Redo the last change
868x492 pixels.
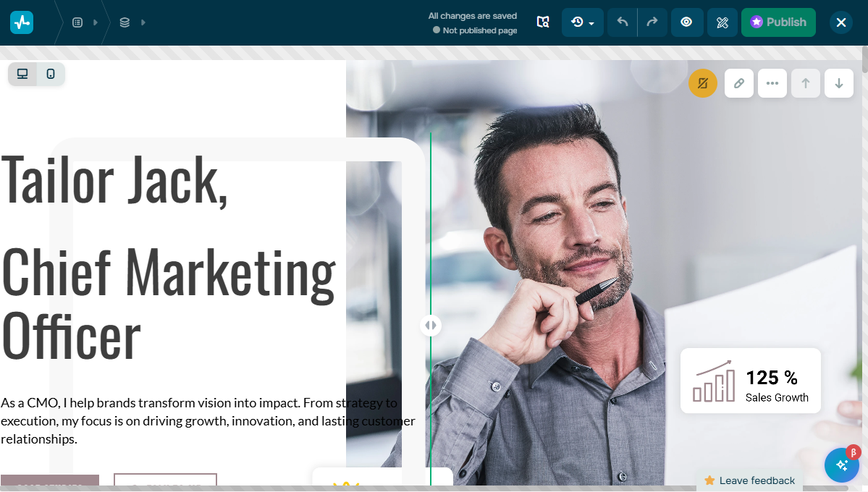pyautogui.click(x=652, y=22)
